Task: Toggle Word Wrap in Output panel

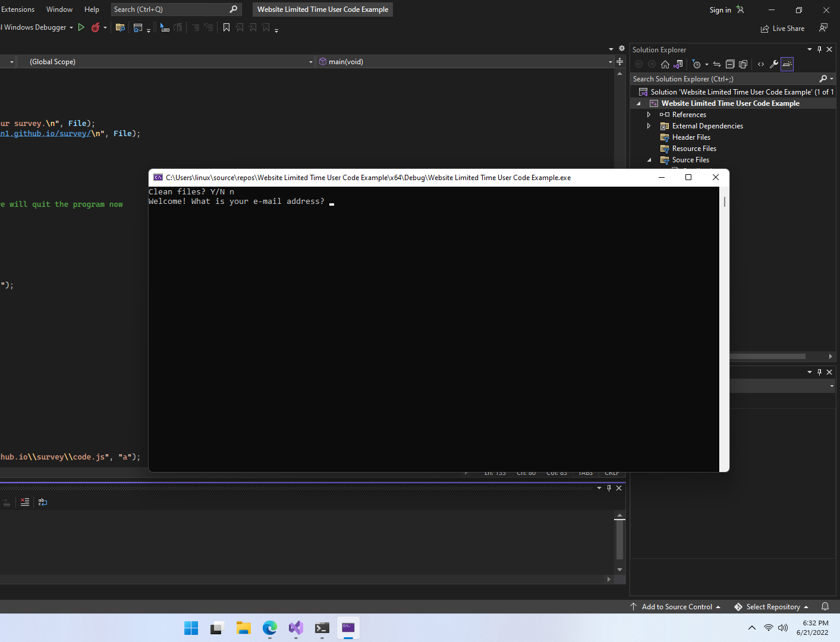Action: click(x=43, y=502)
